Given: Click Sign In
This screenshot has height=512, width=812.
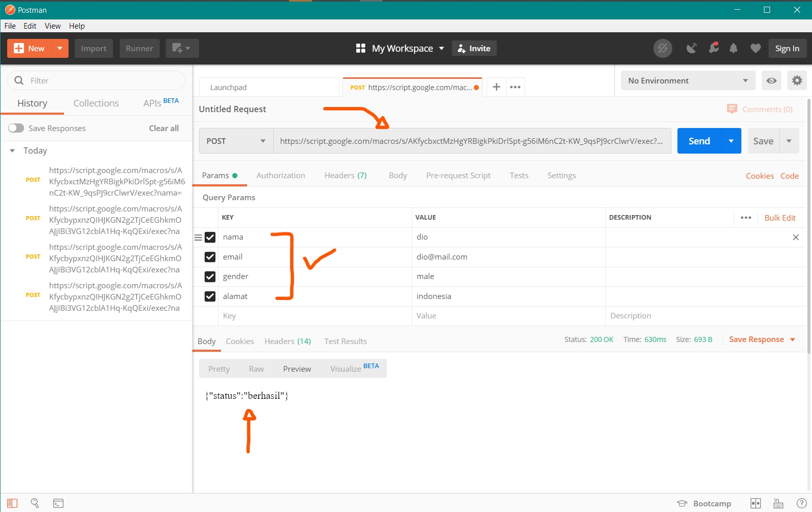Looking at the screenshot, I should pyautogui.click(x=787, y=48).
